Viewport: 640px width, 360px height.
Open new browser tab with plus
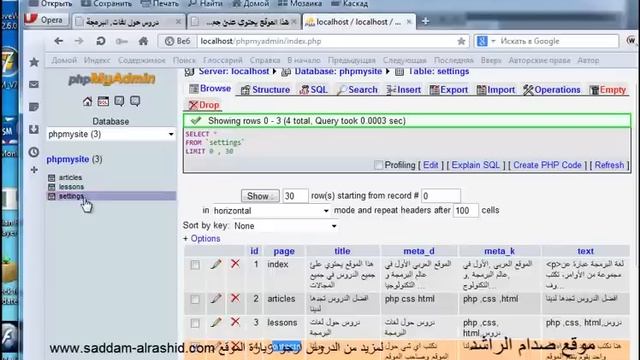point(425,21)
